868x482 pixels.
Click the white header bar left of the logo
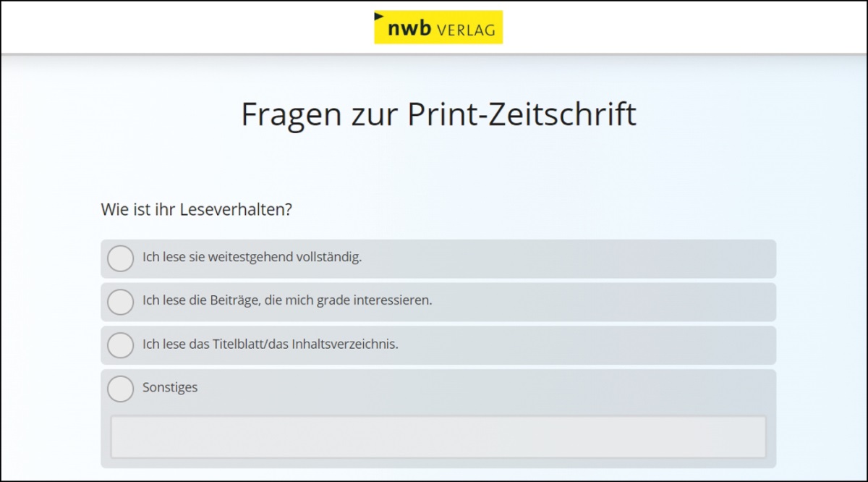pyautogui.click(x=181, y=28)
